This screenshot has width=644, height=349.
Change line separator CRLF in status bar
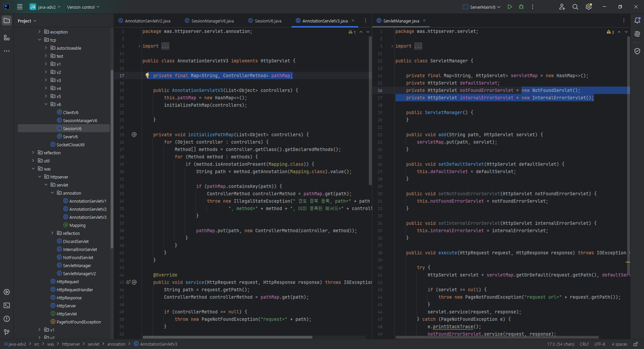coord(584,344)
